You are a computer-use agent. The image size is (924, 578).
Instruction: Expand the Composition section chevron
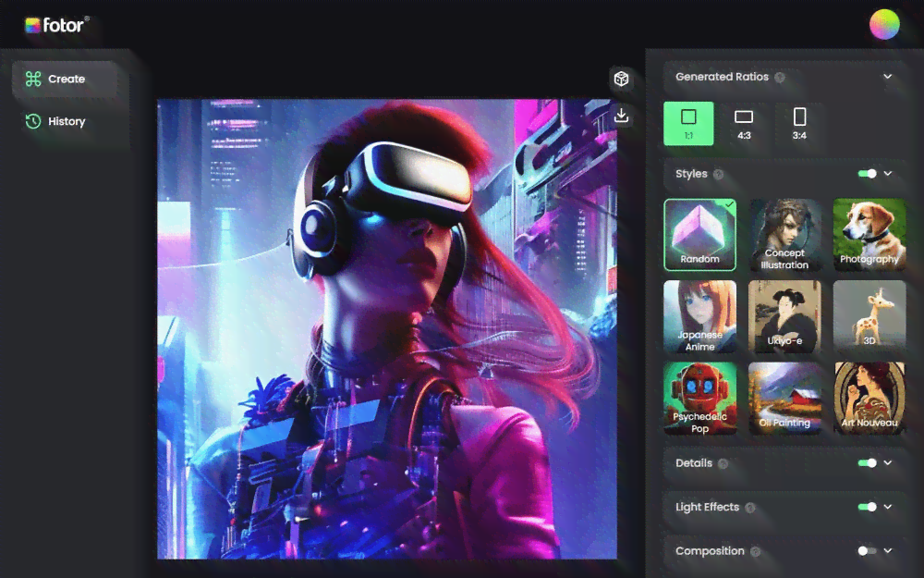tap(887, 551)
